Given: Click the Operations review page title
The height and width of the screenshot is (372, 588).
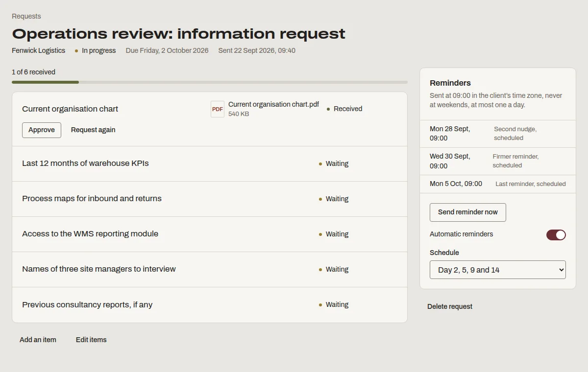Looking at the screenshot, I should tap(178, 33).
